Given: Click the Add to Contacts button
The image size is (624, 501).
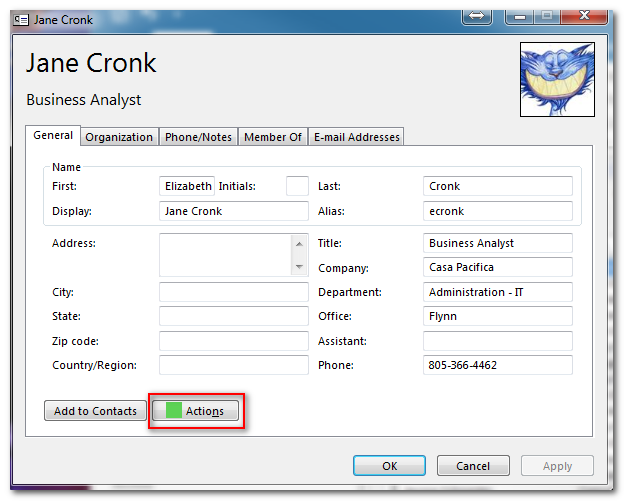Looking at the screenshot, I should click(95, 411).
